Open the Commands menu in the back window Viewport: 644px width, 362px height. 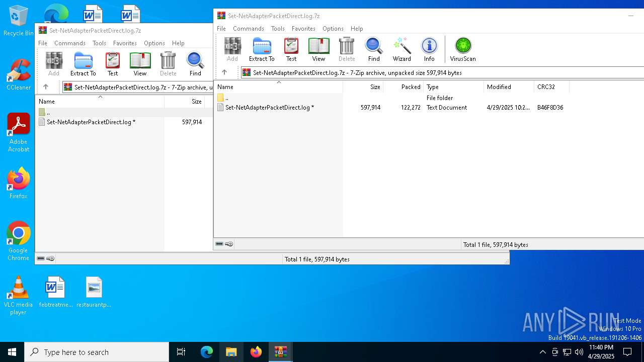coord(70,43)
